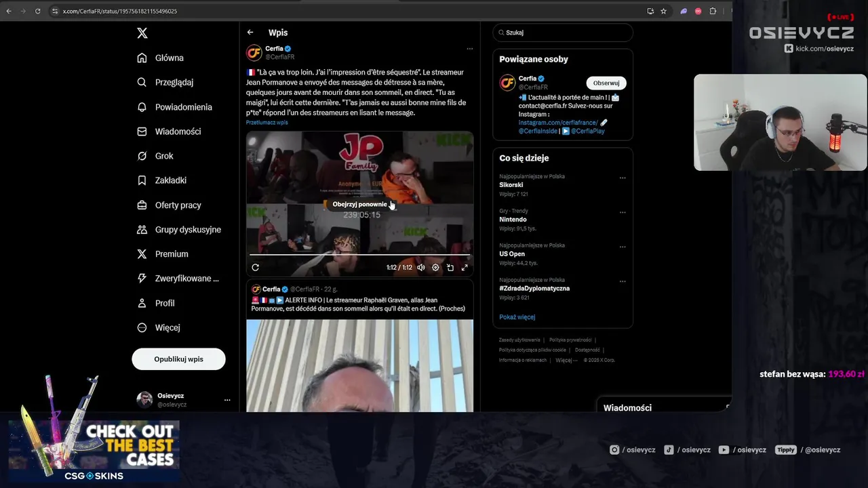Open US Open trending topic
Viewport: 868px width, 488px height.
[512, 254]
